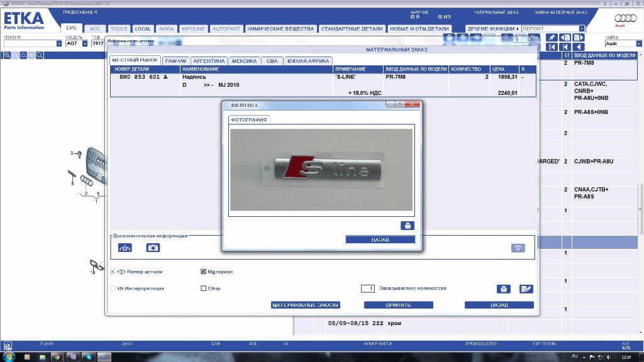This screenshot has width=644, height=362.
Task: Click the edit note pencil icon
Action: pos(526,289)
